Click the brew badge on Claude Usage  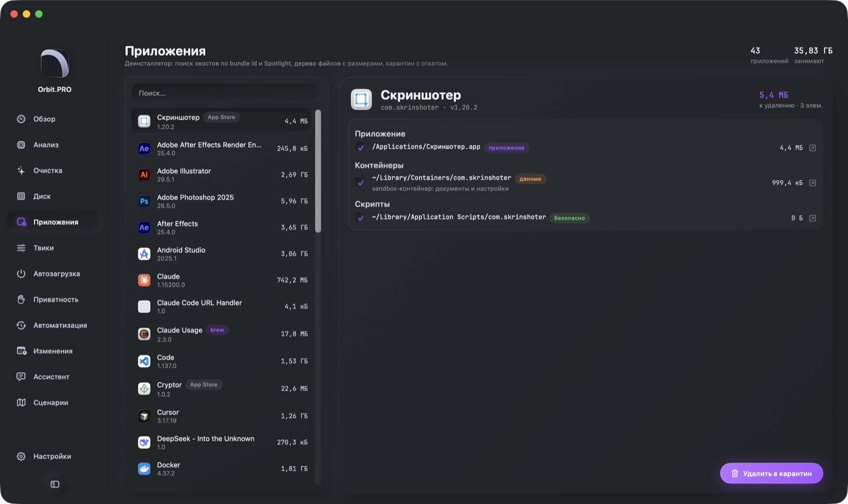(x=217, y=330)
